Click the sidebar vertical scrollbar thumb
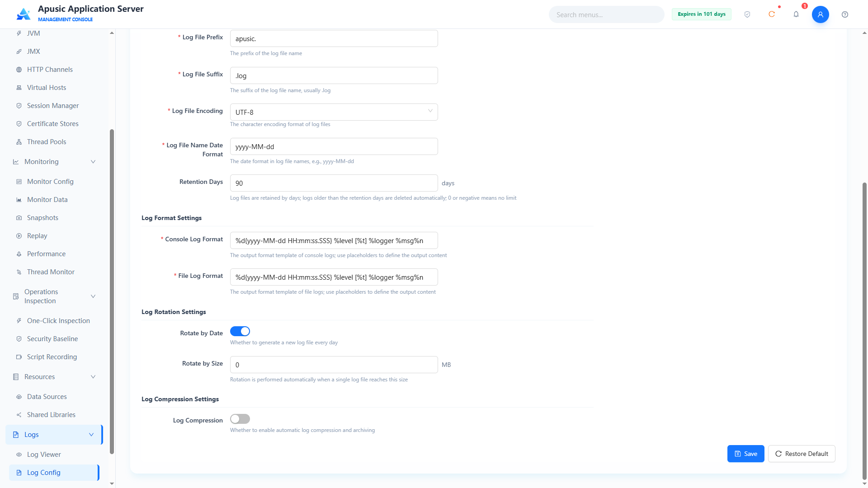This screenshot has width=868, height=488. [112, 291]
